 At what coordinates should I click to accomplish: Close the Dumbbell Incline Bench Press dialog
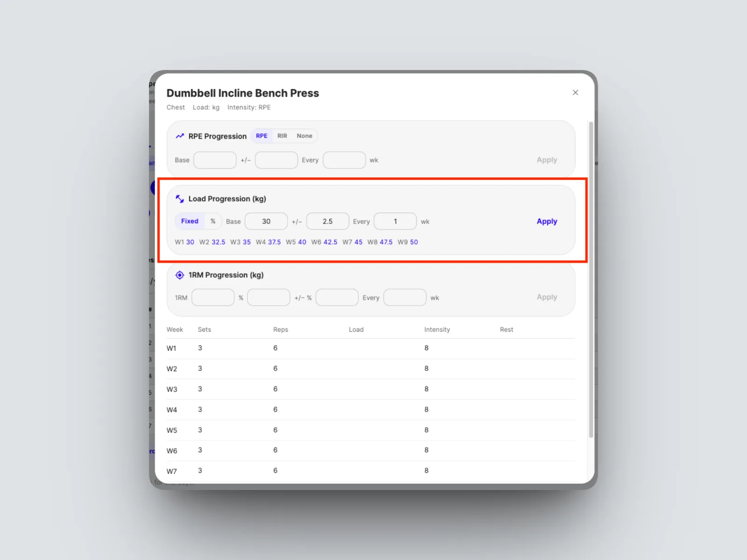tap(575, 92)
